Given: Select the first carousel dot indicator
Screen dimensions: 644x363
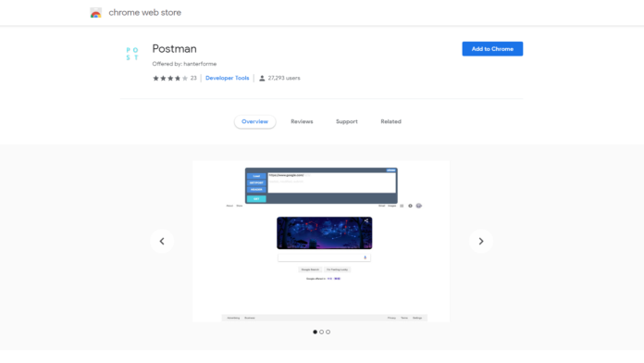Looking at the screenshot, I should point(315,332).
